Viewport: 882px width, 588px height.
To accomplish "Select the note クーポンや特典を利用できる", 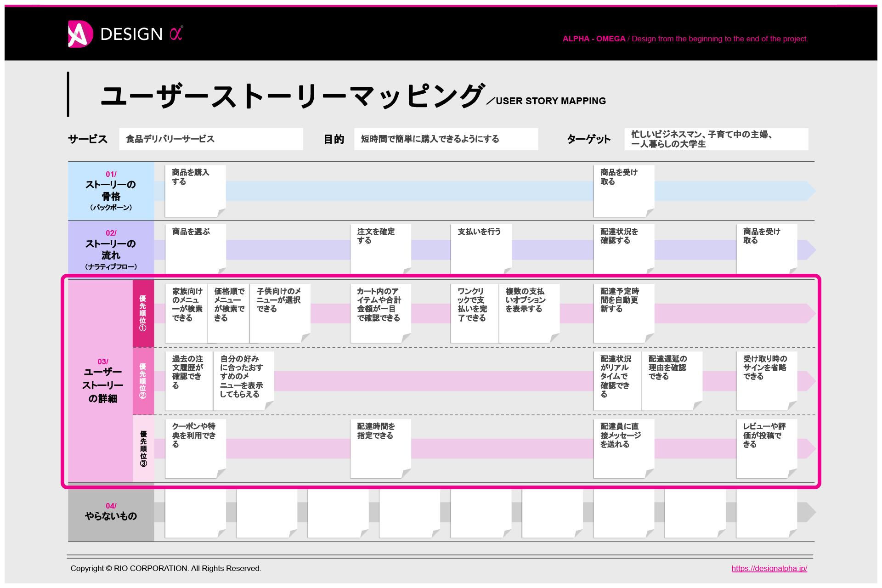I will tap(195, 448).
